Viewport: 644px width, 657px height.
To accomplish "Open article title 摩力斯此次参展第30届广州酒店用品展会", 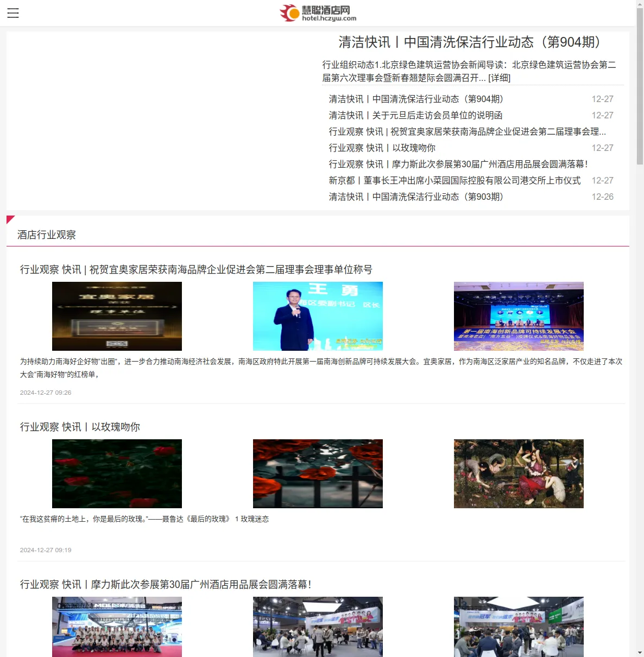I will pos(166,584).
